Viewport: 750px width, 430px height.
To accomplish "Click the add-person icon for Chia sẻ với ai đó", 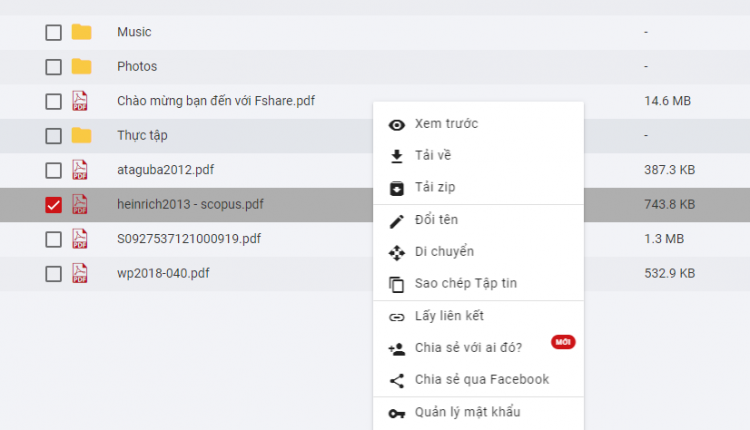I will pos(397,349).
